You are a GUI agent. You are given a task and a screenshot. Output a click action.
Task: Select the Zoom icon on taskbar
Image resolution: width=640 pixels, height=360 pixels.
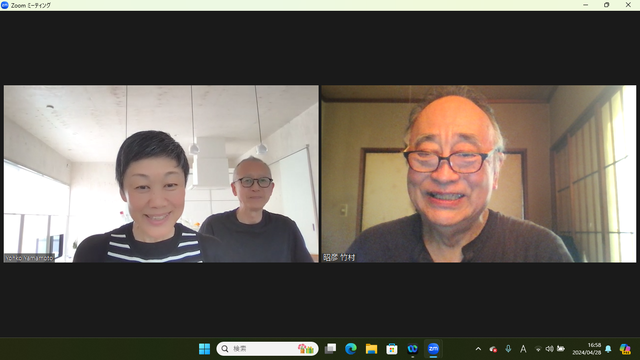tap(433, 349)
